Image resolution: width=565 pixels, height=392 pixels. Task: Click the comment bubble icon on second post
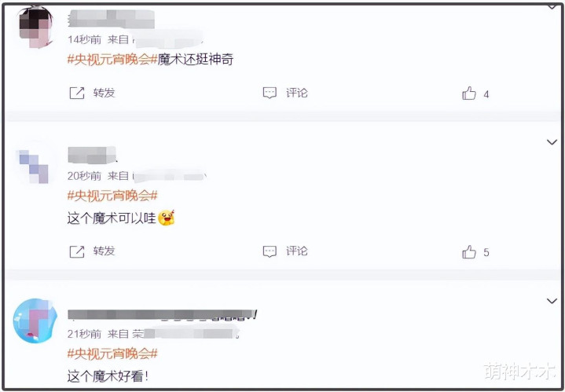[270, 251]
